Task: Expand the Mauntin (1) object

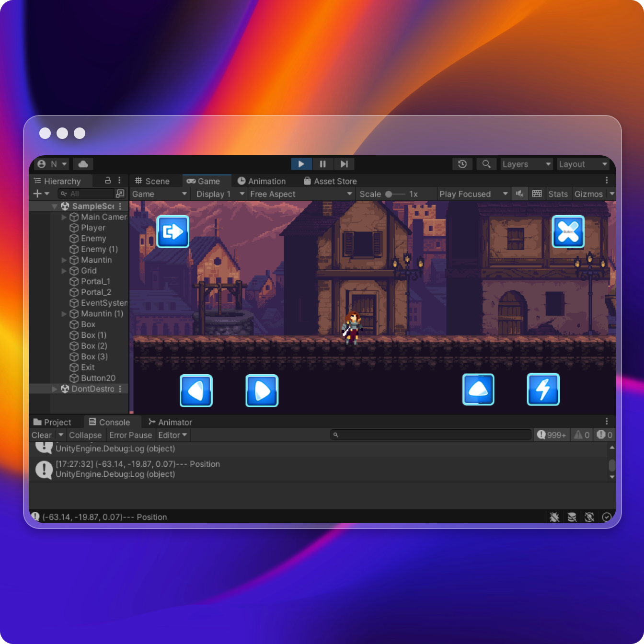Action: [x=64, y=314]
